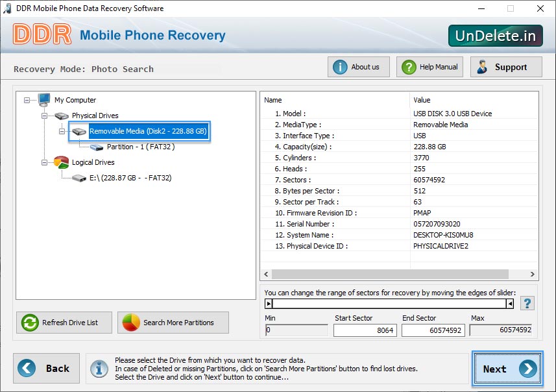Click the green refresh arrows icon

coord(30,323)
